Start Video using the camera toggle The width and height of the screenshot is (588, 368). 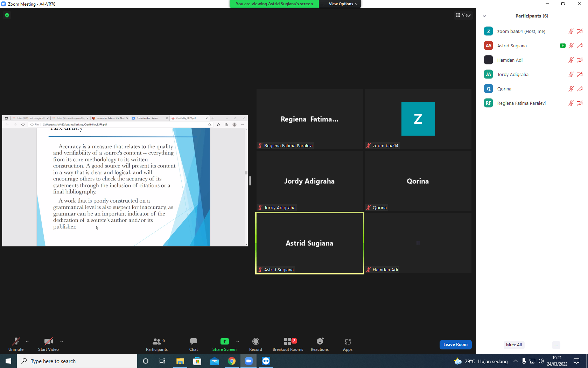coord(48,345)
